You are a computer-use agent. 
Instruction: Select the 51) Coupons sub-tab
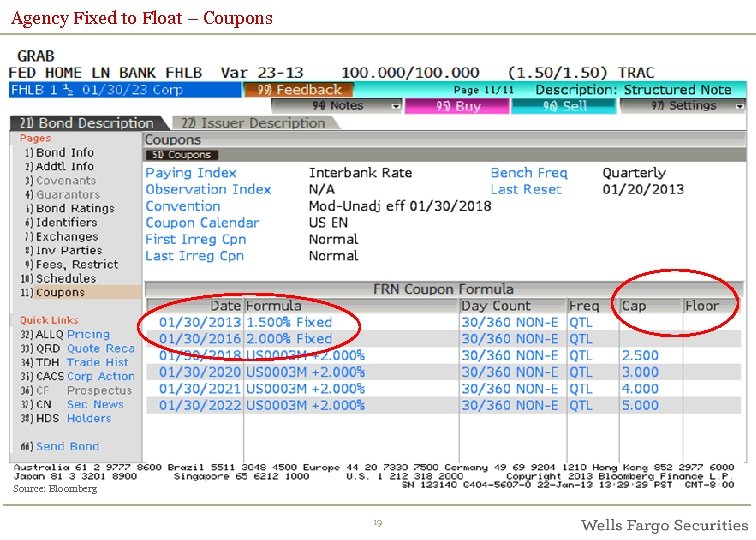click(x=181, y=155)
